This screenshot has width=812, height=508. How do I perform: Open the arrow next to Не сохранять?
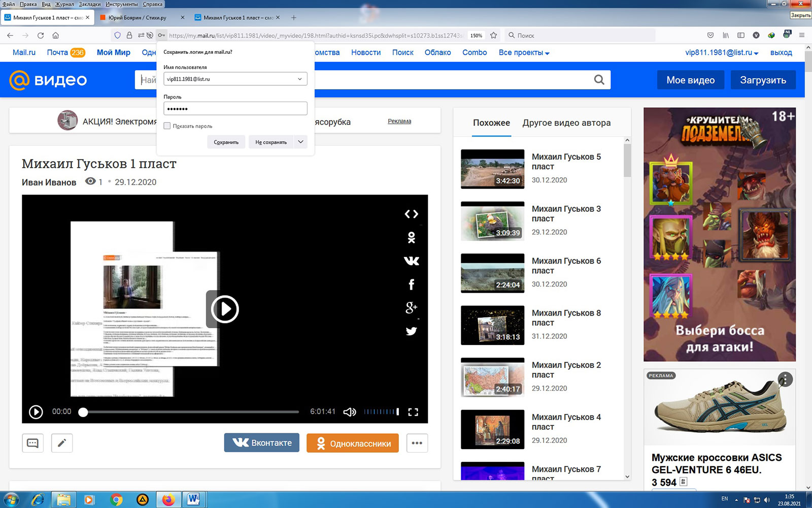(300, 142)
